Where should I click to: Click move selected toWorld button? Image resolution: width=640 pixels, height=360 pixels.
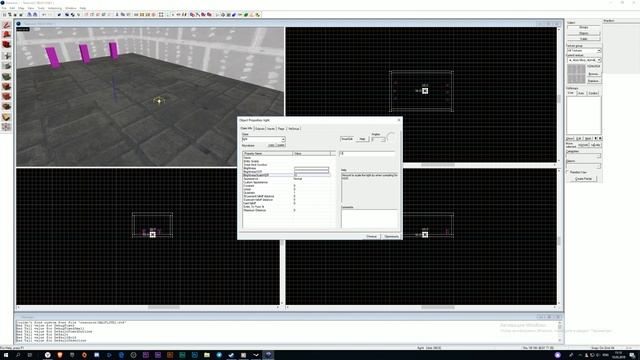(x=584, y=145)
